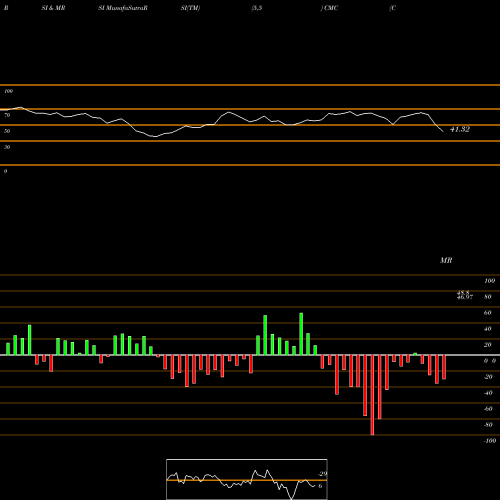Viewport: 500px width, 500px height.
Task: Click the 60 label on the MR axis
Action: [488, 313]
